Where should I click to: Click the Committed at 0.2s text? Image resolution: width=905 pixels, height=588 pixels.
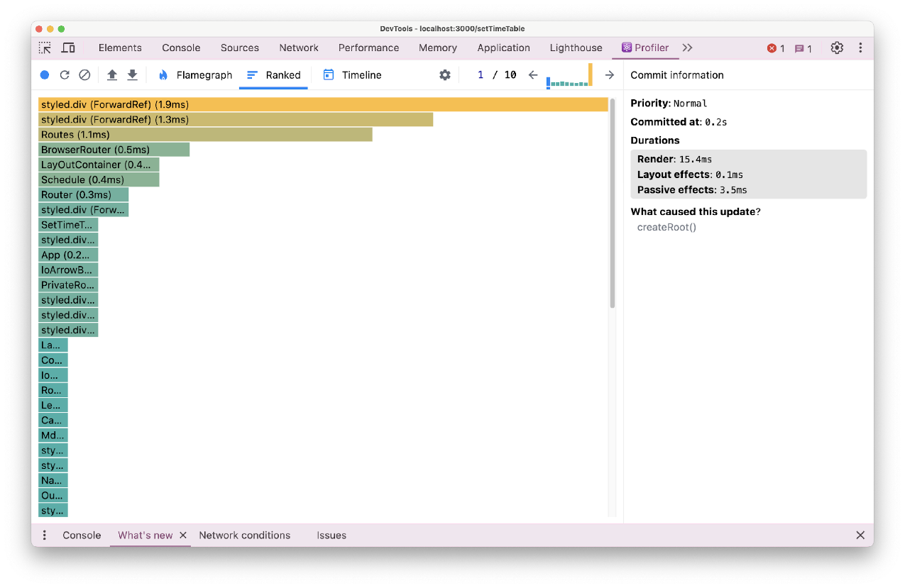679,122
